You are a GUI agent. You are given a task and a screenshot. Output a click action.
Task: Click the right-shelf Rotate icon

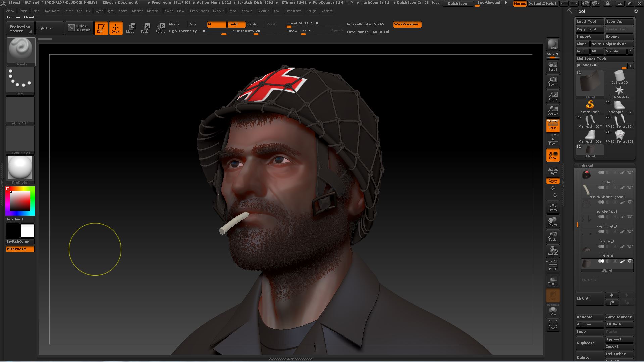(x=553, y=251)
